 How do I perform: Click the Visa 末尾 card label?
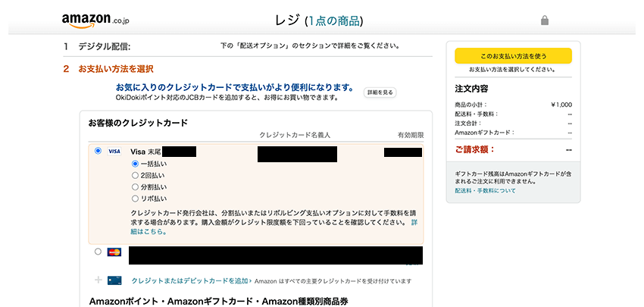[x=145, y=152]
